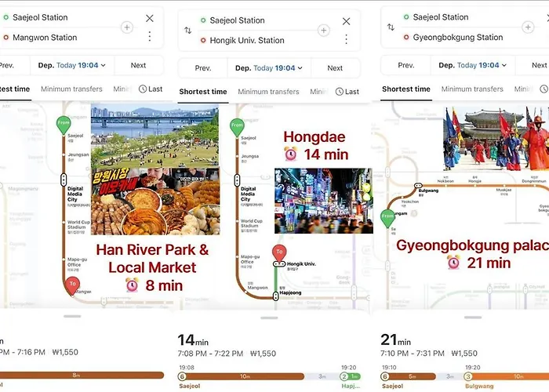
Task: Select Shortest time tab in the Hongik Univ. panel
Action: click(x=203, y=92)
